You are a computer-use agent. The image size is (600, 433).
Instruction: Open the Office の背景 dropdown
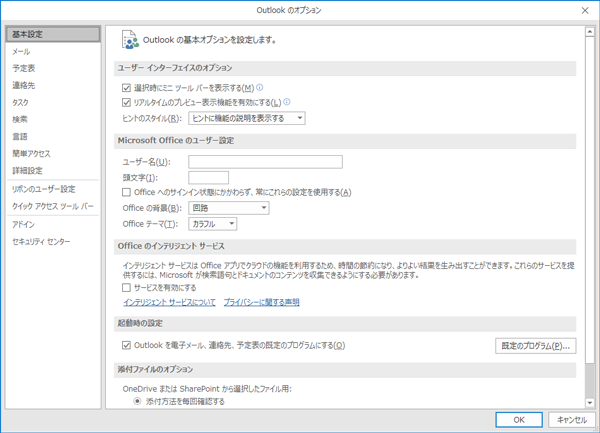[229, 208]
